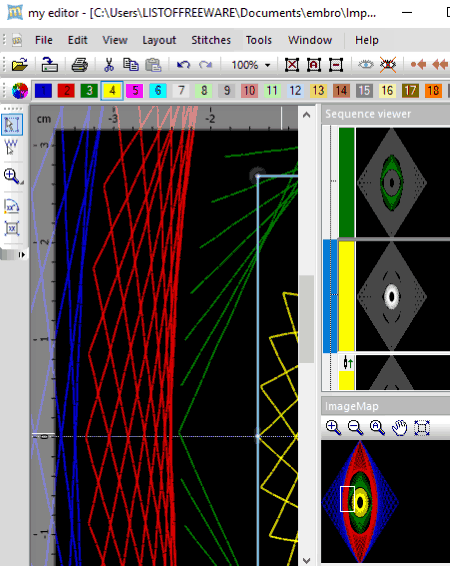Click the Cut scissors icon

109,65
